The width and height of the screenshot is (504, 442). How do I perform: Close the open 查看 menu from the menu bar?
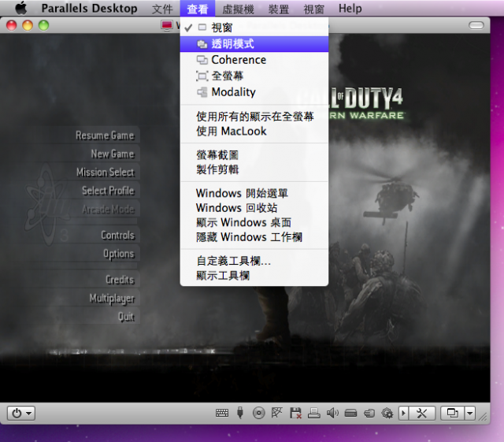coord(198,9)
